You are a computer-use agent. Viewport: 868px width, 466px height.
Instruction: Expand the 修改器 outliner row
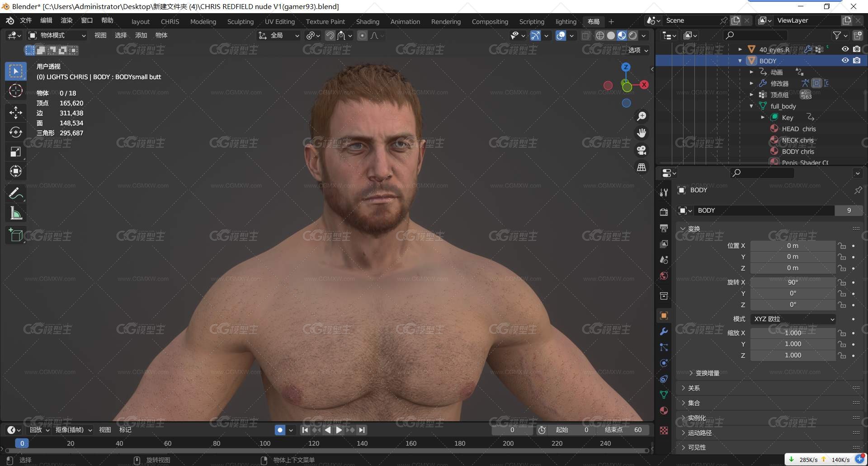751,83
